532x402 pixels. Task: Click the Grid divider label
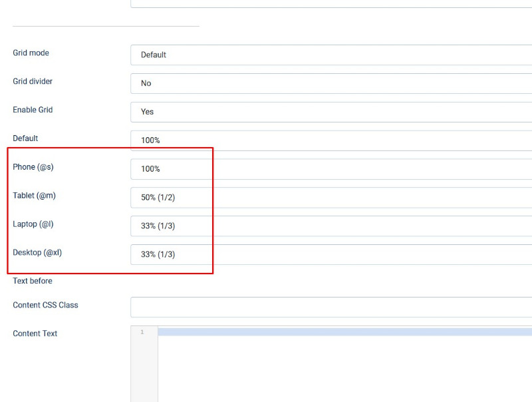point(33,81)
